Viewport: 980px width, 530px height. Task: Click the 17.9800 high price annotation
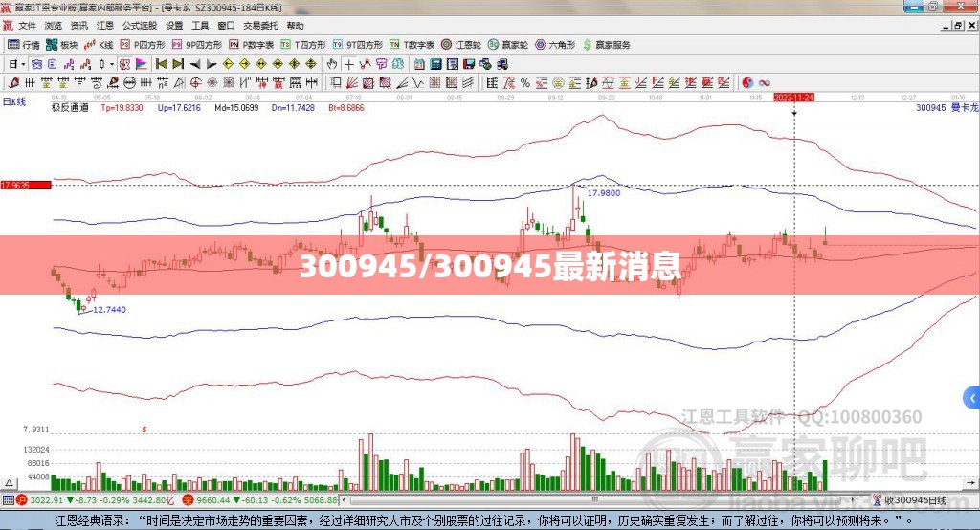click(x=604, y=193)
